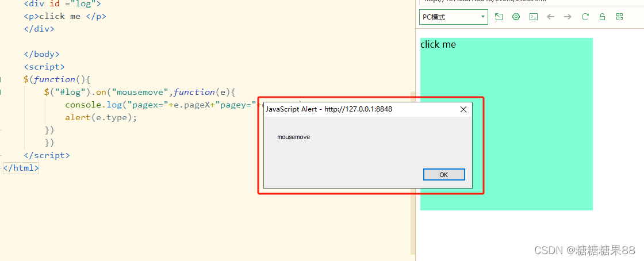644x261 pixels.
Task: Click the '</html>' closing tag
Action: click(21, 168)
